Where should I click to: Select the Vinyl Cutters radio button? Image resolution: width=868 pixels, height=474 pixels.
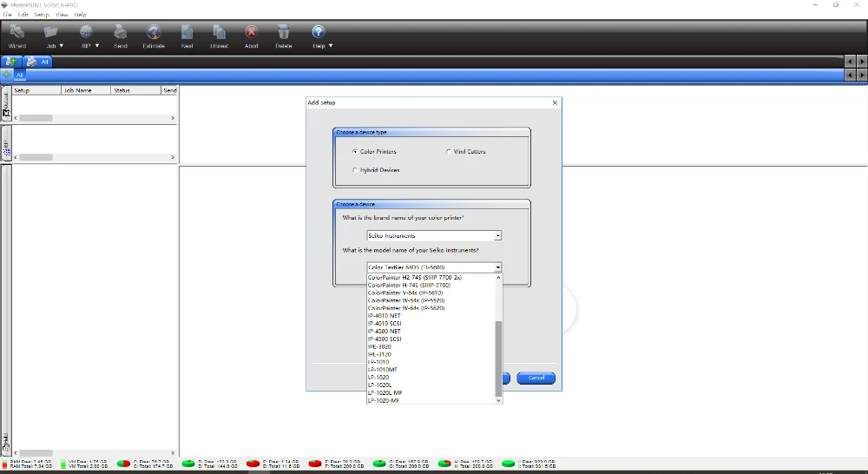pos(449,152)
